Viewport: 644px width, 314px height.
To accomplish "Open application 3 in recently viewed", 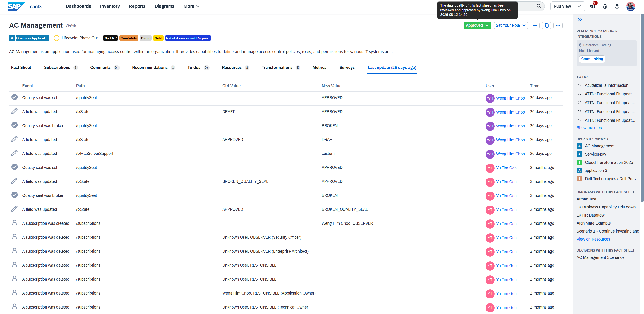I will (x=596, y=170).
